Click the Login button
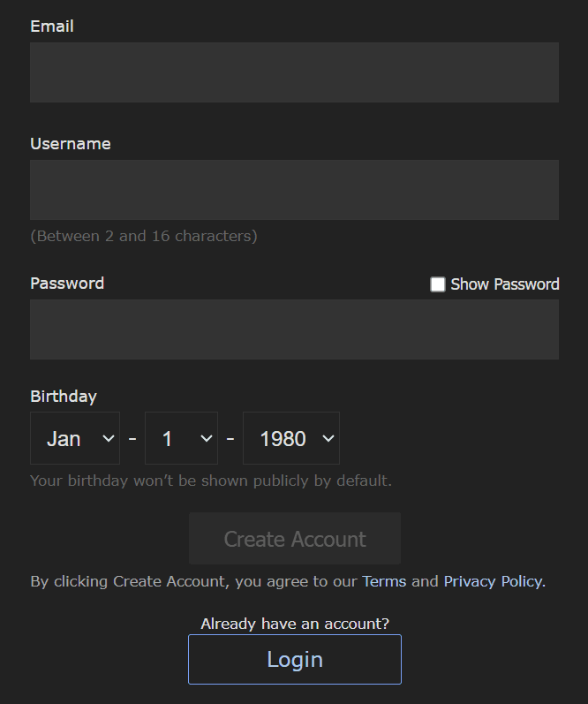 [x=295, y=660]
